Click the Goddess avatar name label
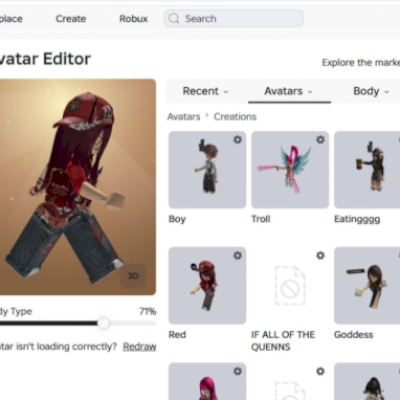This screenshot has height=400, width=400. click(354, 335)
